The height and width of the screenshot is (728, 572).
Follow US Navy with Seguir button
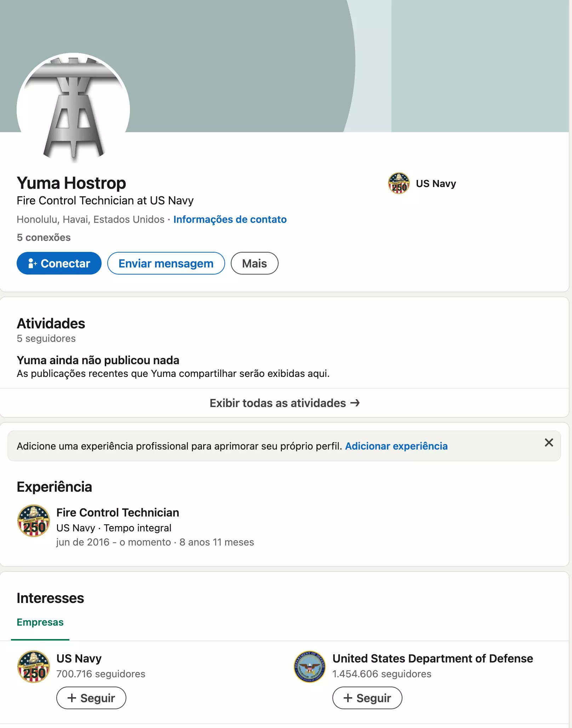(91, 698)
